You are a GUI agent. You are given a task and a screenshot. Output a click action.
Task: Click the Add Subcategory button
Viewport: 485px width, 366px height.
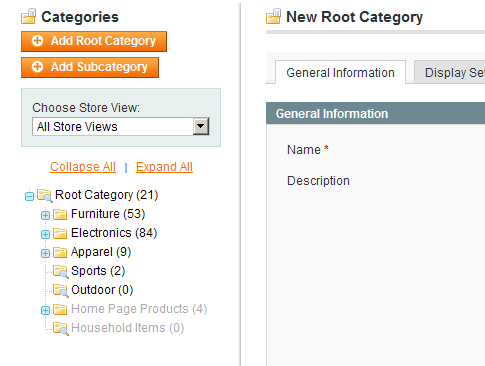tap(90, 67)
